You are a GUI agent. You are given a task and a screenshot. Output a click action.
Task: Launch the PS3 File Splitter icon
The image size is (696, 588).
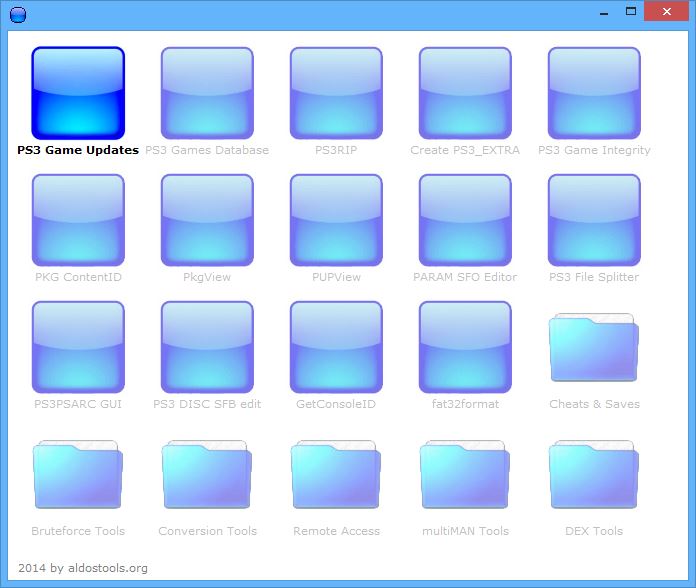(x=594, y=220)
